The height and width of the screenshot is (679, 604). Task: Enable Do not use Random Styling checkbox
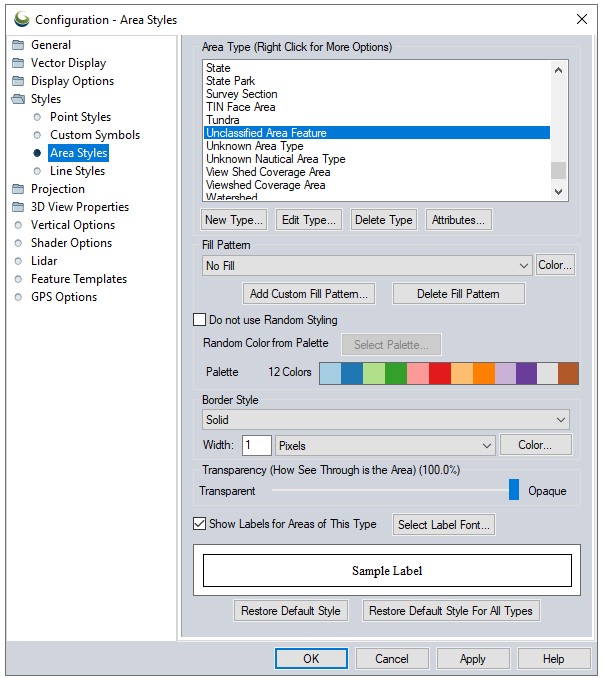click(199, 320)
